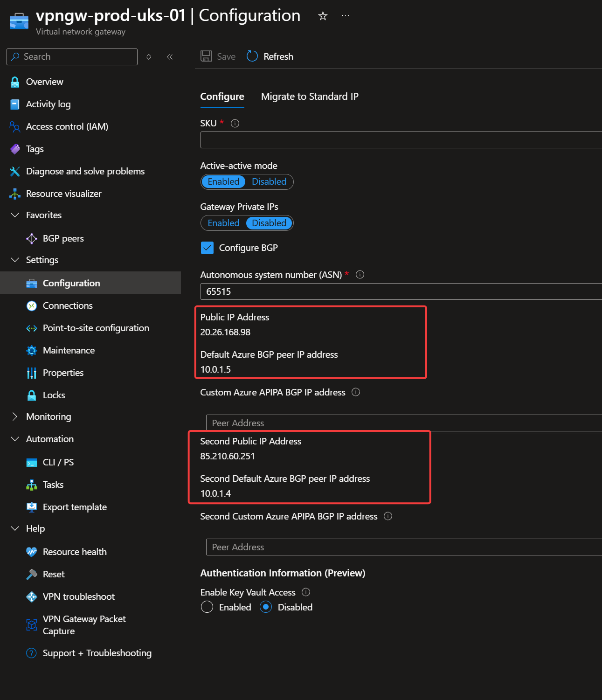Open VPN troubleshoot link
Image resolution: width=602 pixels, height=700 pixels.
[79, 597]
